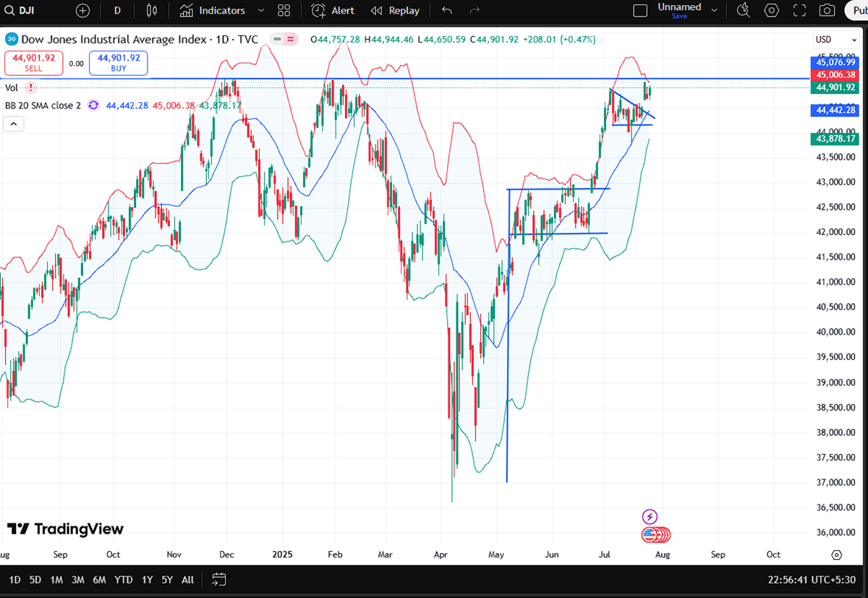The width and height of the screenshot is (868, 598).
Task: Click the 44,901.92 green last price label
Action: click(x=836, y=87)
